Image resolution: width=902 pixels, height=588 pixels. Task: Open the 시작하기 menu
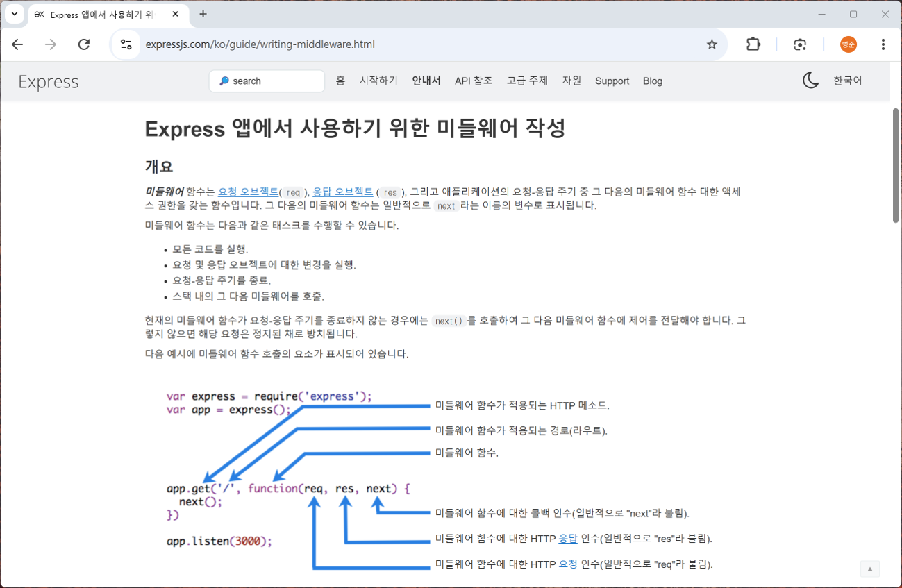tap(378, 81)
